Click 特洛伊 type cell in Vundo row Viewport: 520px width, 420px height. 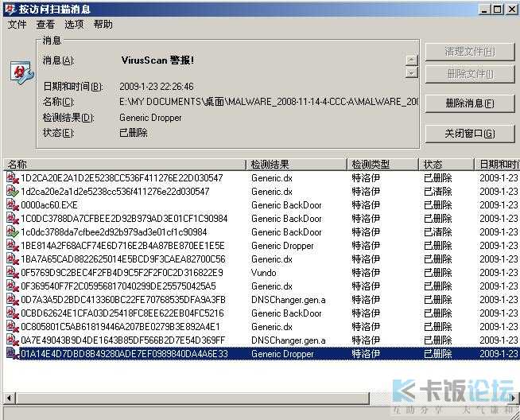tap(366, 273)
